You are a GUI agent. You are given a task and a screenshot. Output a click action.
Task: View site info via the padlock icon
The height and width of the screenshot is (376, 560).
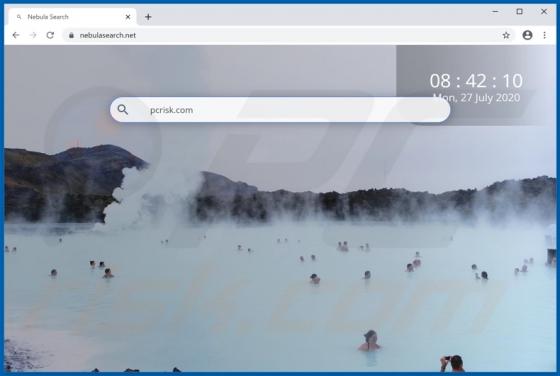71,35
